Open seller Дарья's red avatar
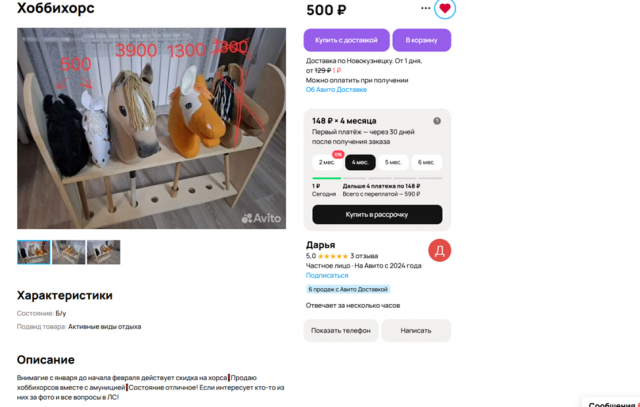The image size is (640, 407). [440, 250]
